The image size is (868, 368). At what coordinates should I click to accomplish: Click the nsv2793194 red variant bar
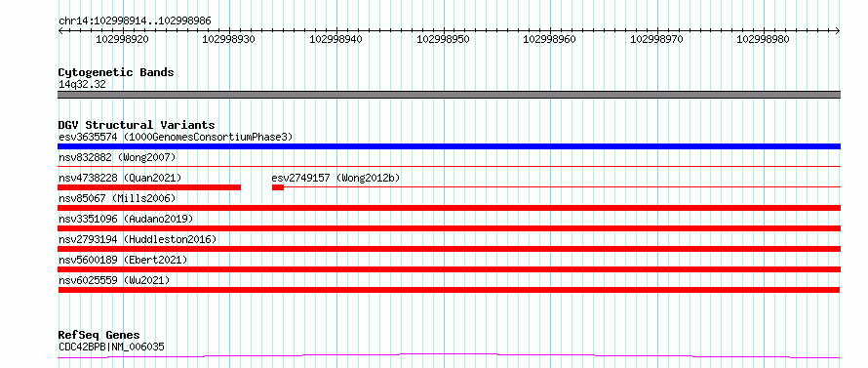449,249
